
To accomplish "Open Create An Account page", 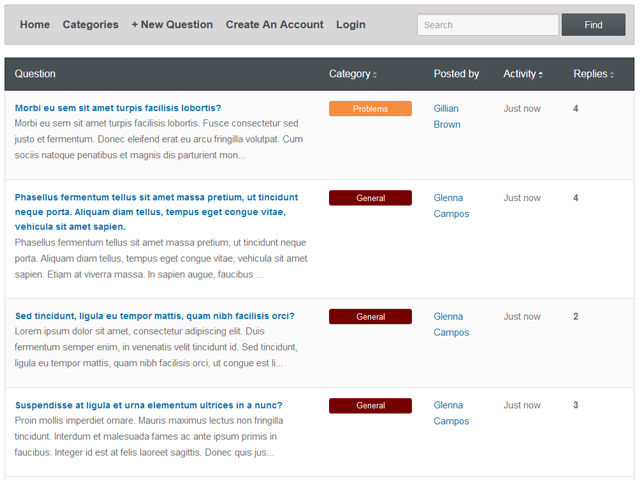I will (274, 25).
